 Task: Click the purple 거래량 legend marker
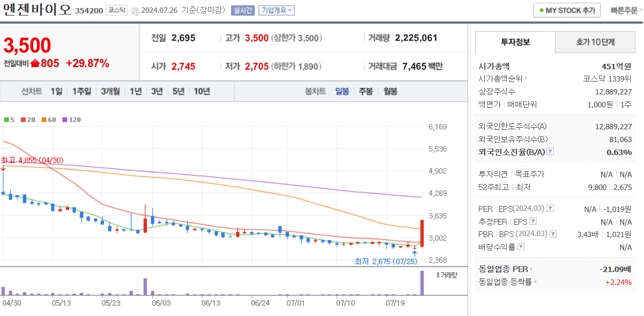click(438, 275)
